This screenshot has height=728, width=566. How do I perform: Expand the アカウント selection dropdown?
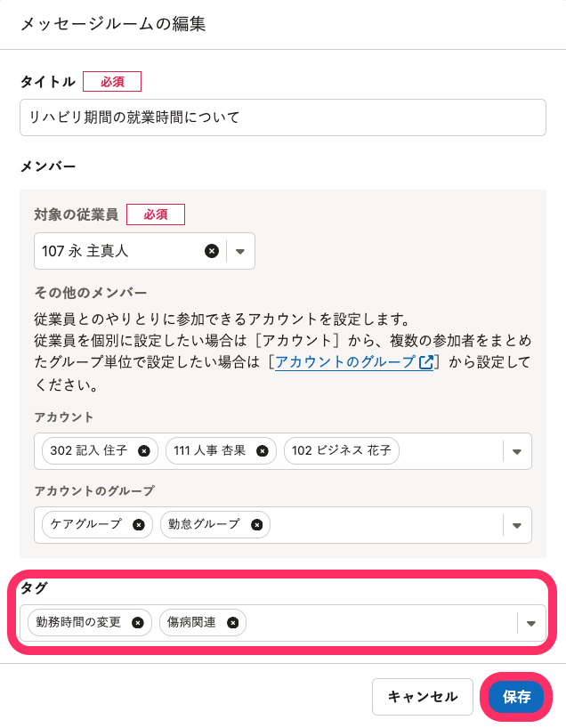coord(516,452)
